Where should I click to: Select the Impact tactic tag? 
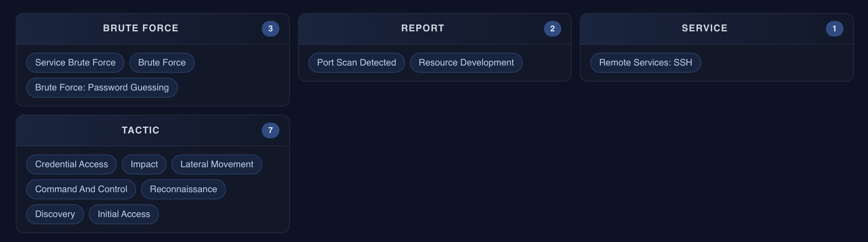point(144,164)
